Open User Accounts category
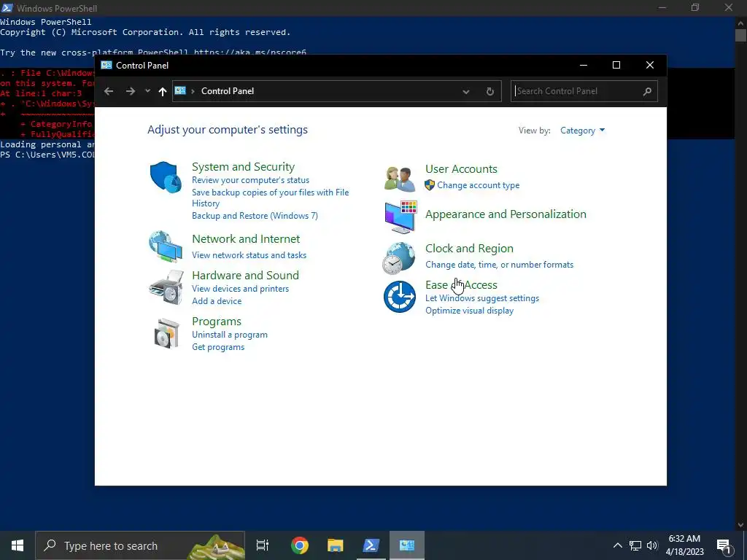The width and height of the screenshot is (747, 560). (461, 169)
